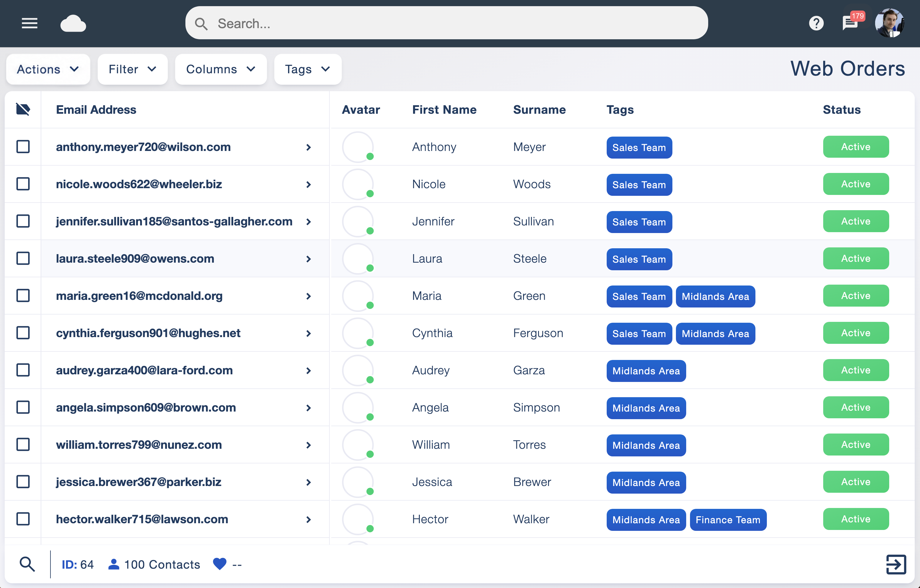
Task: Click Finance Team tag on Hector Walker row
Action: [728, 520]
